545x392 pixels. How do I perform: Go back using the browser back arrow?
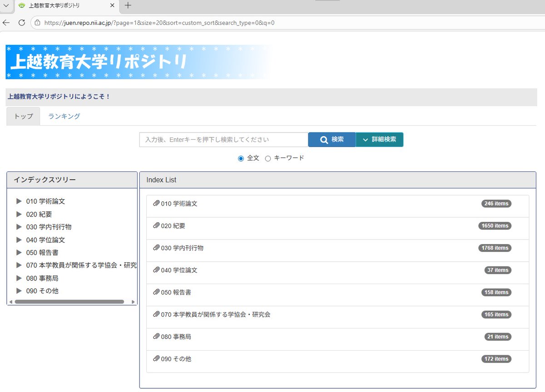point(6,23)
